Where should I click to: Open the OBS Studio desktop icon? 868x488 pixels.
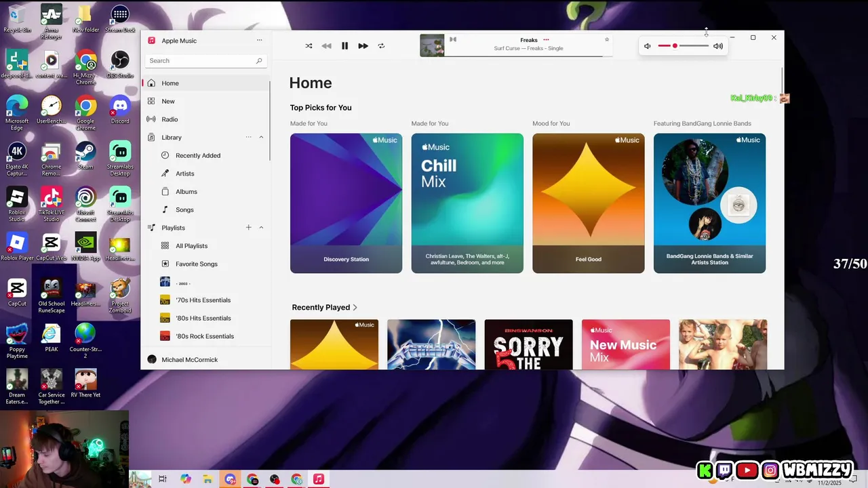point(120,65)
